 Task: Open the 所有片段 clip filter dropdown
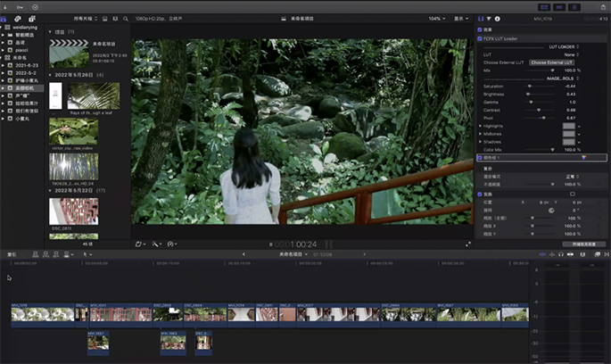tap(84, 18)
